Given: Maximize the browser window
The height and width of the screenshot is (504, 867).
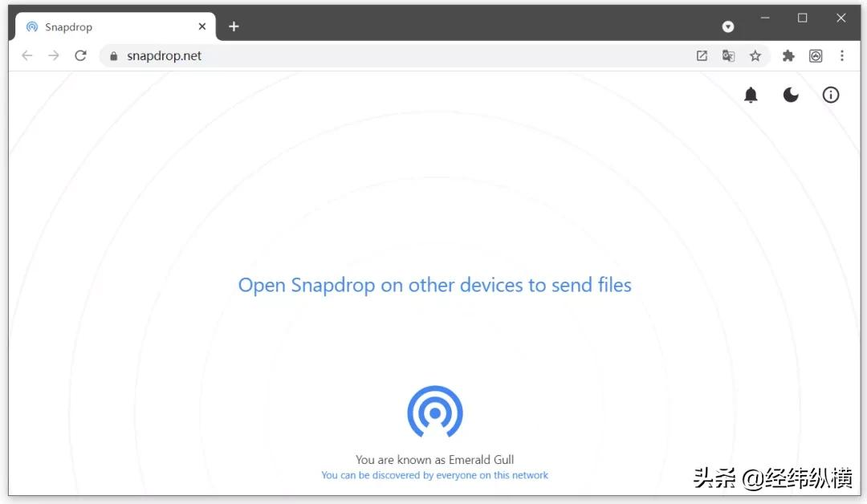Looking at the screenshot, I should [x=802, y=18].
